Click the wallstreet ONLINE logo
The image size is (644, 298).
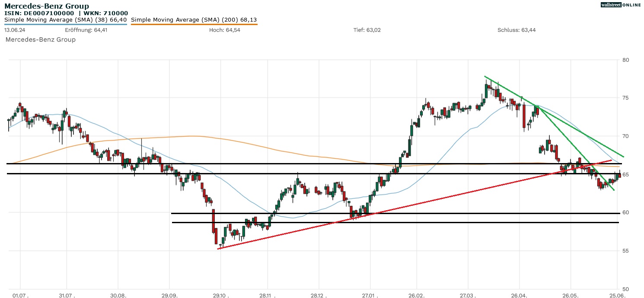pos(621,5)
